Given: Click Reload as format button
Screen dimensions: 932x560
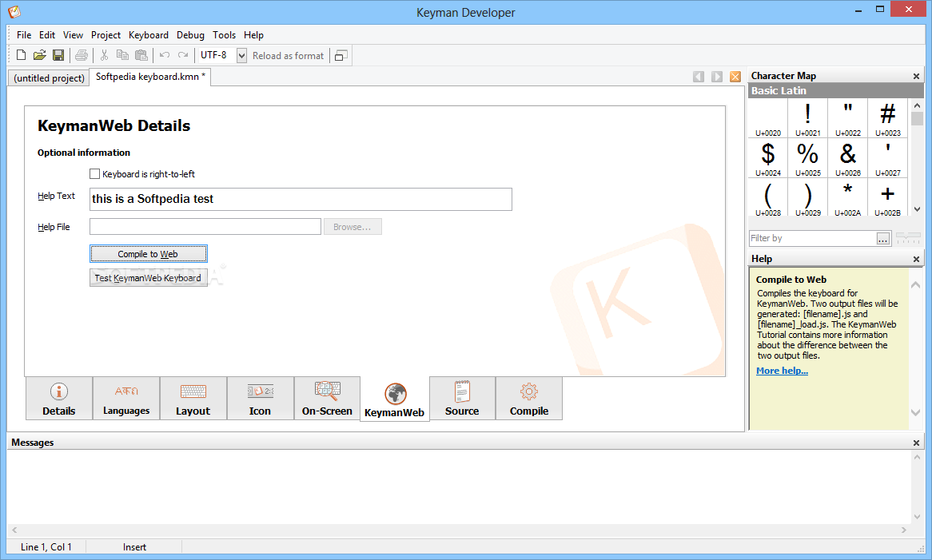Looking at the screenshot, I should (x=289, y=55).
